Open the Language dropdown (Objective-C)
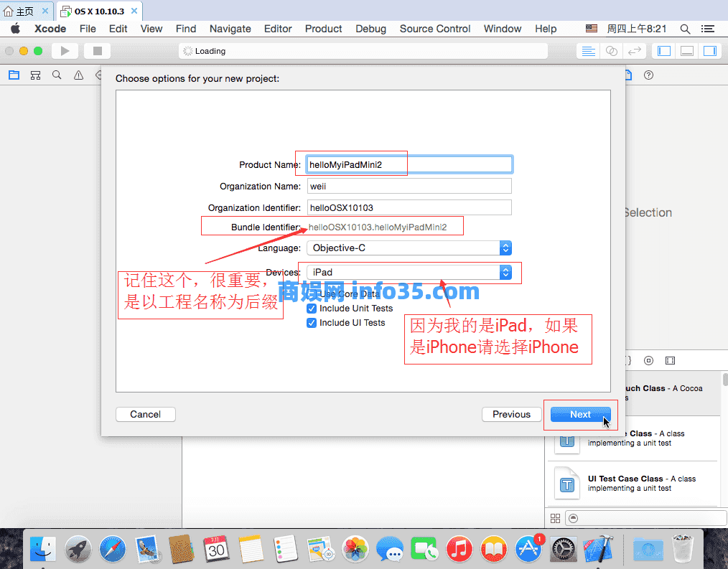 pyautogui.click(x=409, y=248)
